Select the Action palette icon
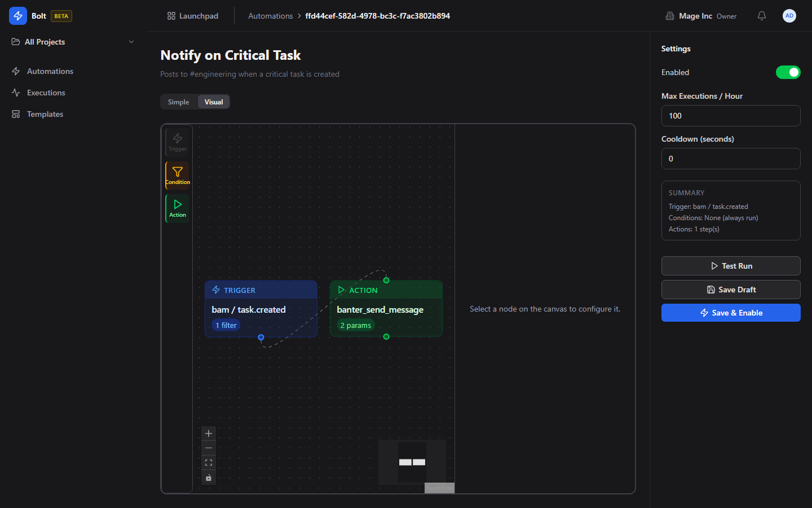 pos(177,208)
